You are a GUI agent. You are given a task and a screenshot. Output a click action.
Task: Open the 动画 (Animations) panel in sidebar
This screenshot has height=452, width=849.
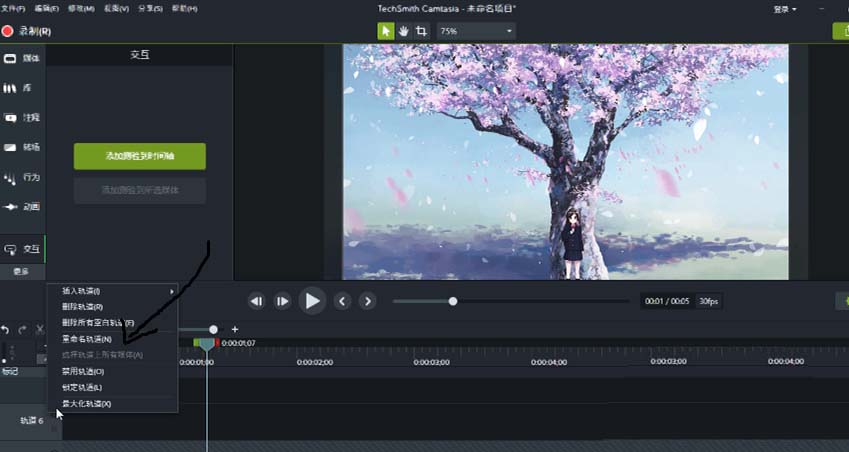(x=22, y=207)
